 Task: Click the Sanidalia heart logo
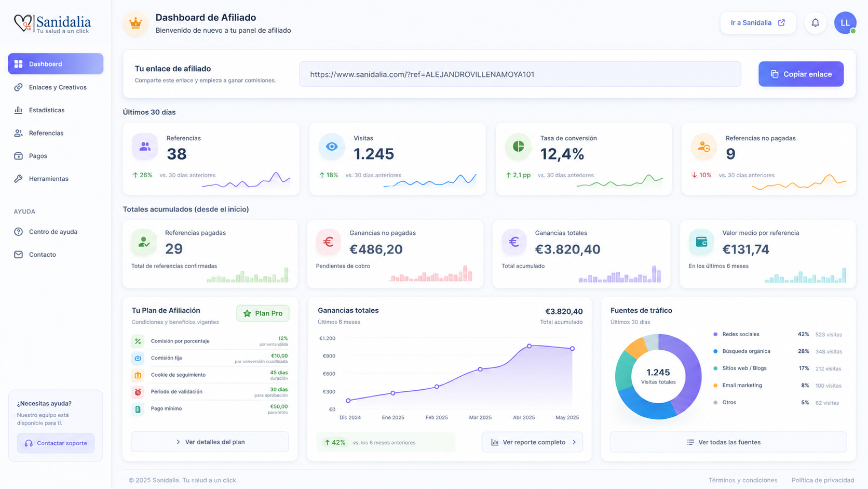pos(22,23)
